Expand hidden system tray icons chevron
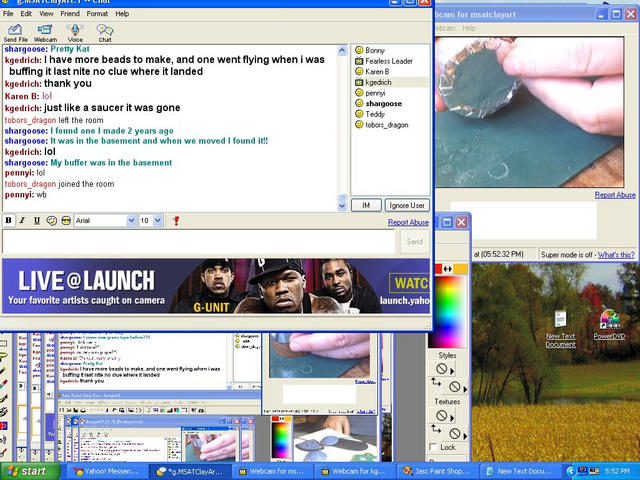640x480 pixels. pos(571,471)
